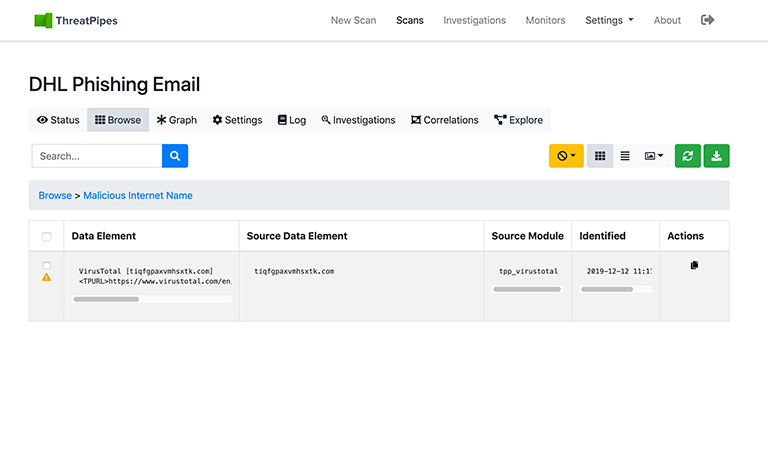Click the Browse breadcrumb link
The width and height of the screenshot is (768, 467).
[55, 195]
